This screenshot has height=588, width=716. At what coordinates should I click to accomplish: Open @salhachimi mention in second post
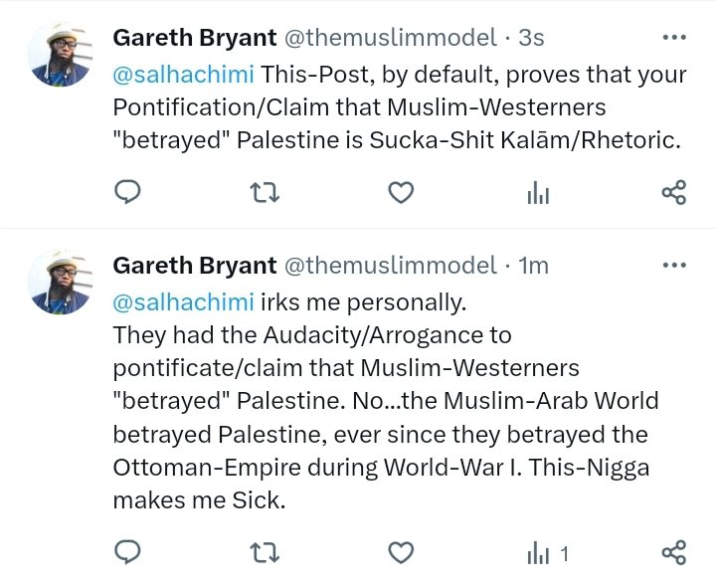tap(183, 299)
